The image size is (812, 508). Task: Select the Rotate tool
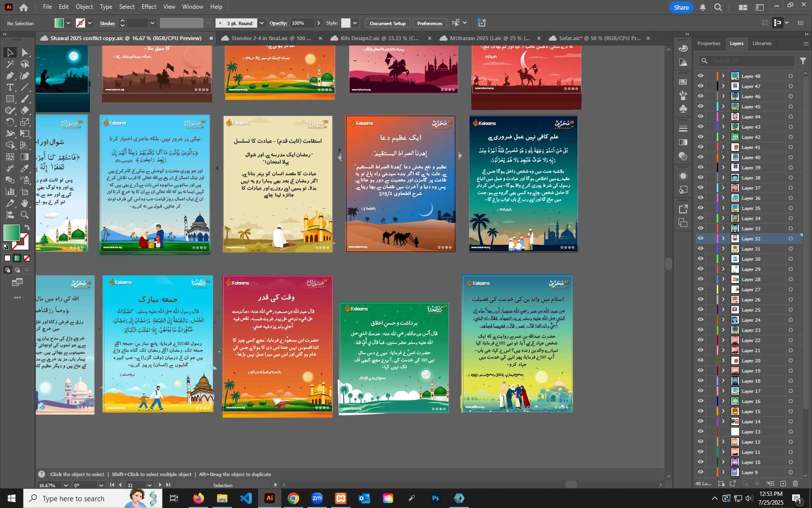(10, 122)
